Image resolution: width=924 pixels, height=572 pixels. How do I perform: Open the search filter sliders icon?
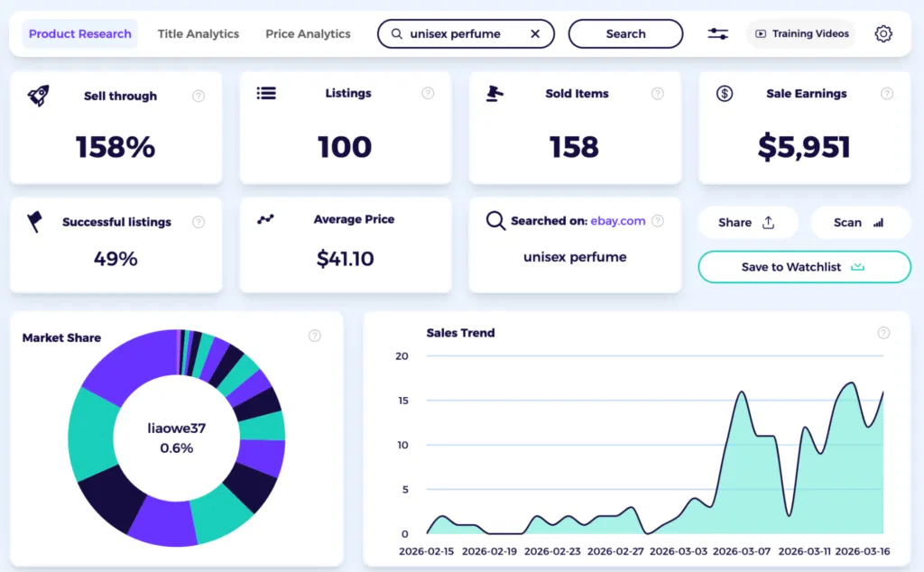[x=717, y=33]
